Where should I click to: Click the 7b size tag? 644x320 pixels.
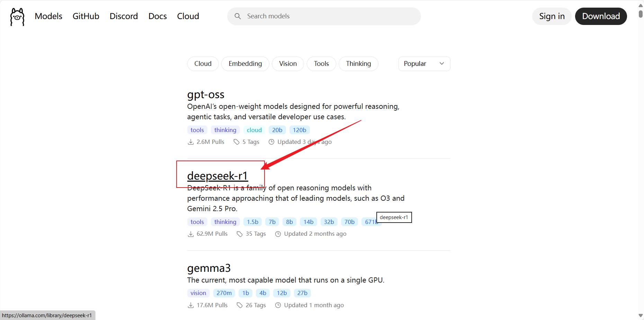click(x=272, y=222)
